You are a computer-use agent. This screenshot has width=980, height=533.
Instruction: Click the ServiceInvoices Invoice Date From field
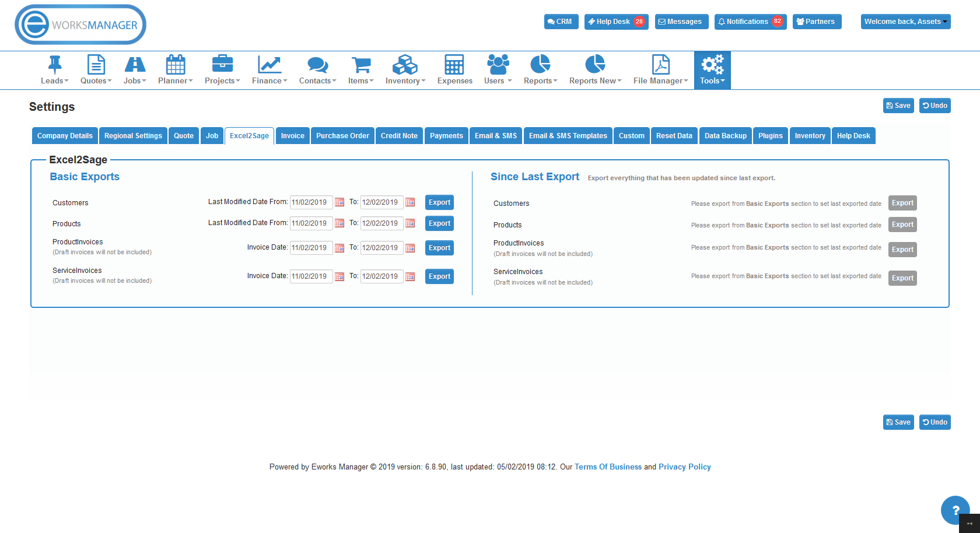click(311, 276)
